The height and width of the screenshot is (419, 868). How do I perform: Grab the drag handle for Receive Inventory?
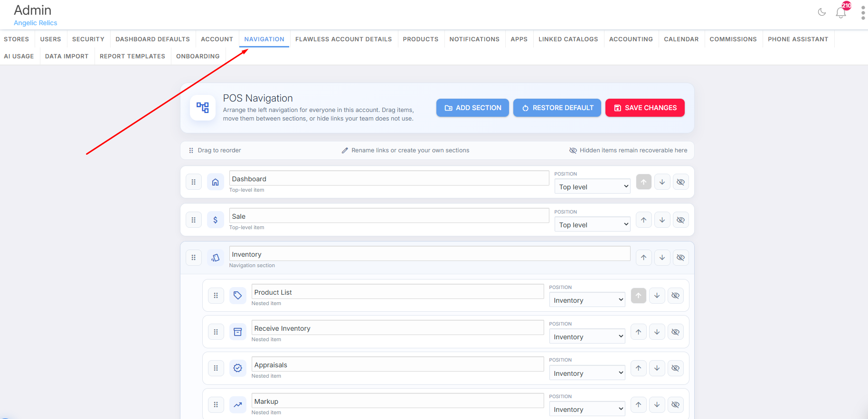(216, 332)
